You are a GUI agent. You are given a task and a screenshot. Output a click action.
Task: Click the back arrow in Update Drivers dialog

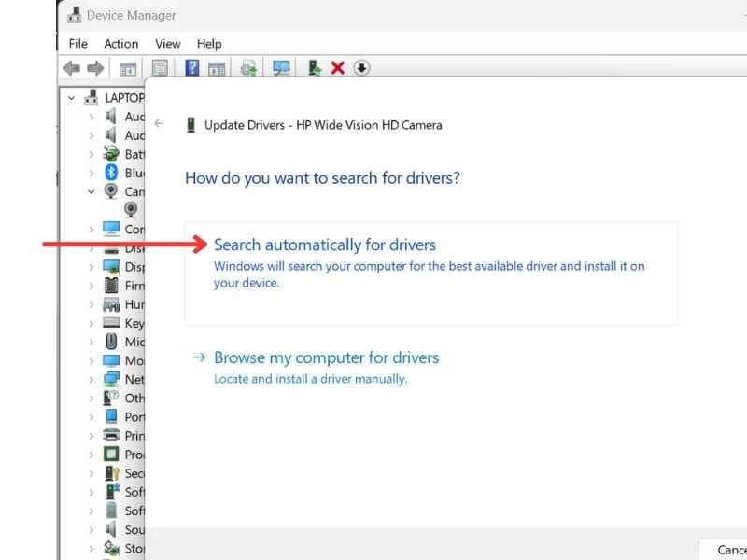point(159,124)
